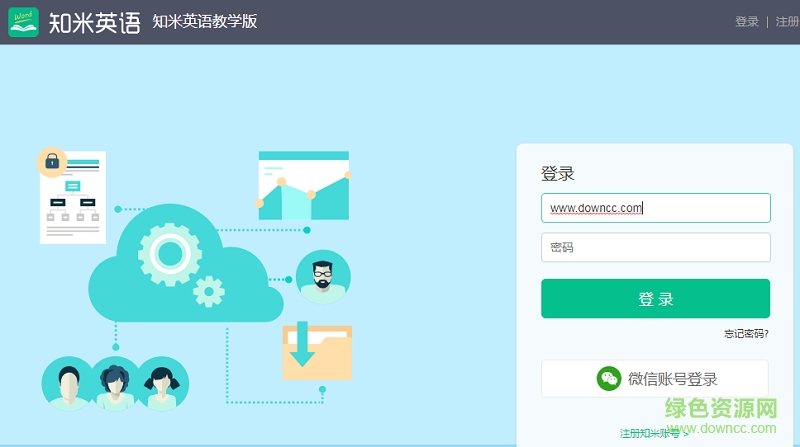Click the area chart illustration
The width and height of the screenshot is (800, 447).
304,186
